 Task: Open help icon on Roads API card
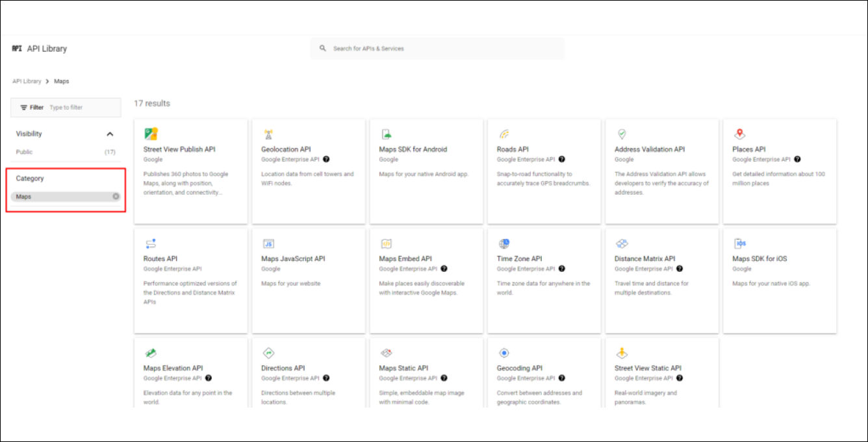click(x=562, y=159)
